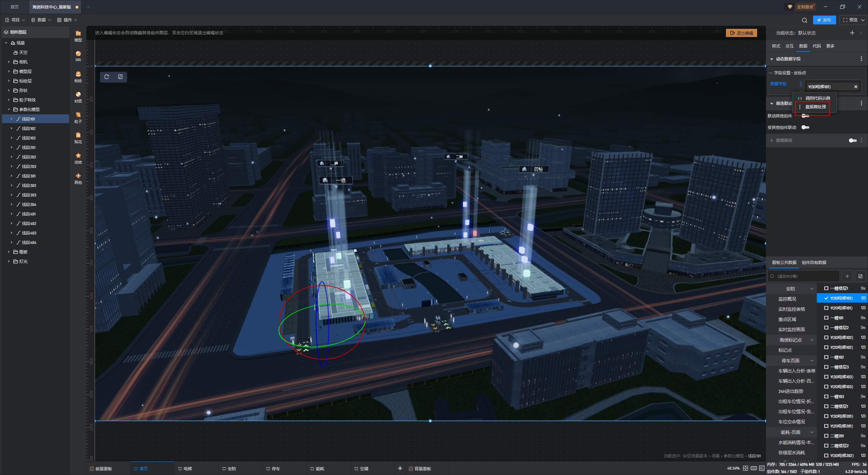
Task: Switch to the 样式 tab
Action: tap(776, 46)
